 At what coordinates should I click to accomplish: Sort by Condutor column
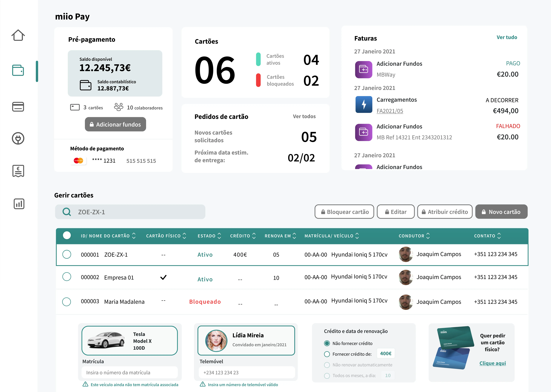pos(428,236)
